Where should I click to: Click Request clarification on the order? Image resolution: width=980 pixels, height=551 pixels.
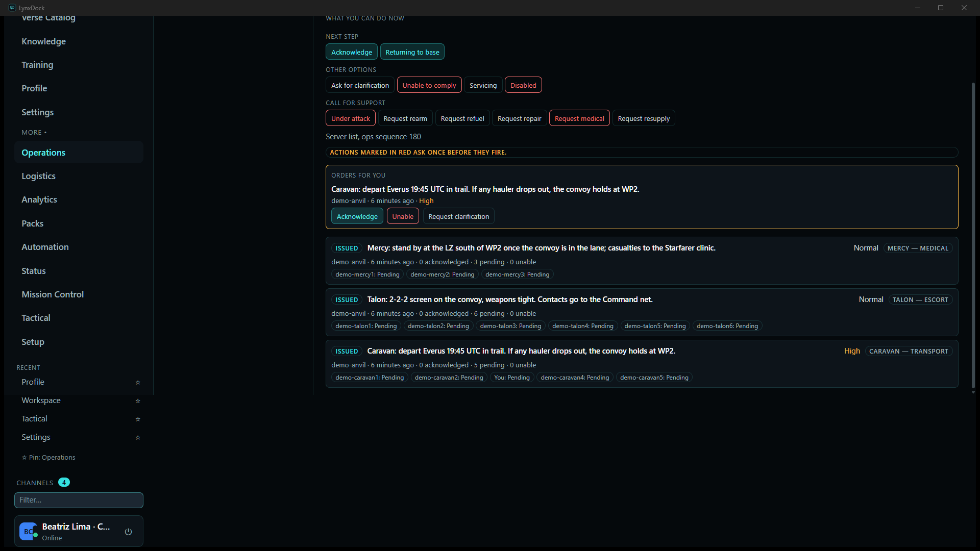pyautogui.click(x=458, y=216)
